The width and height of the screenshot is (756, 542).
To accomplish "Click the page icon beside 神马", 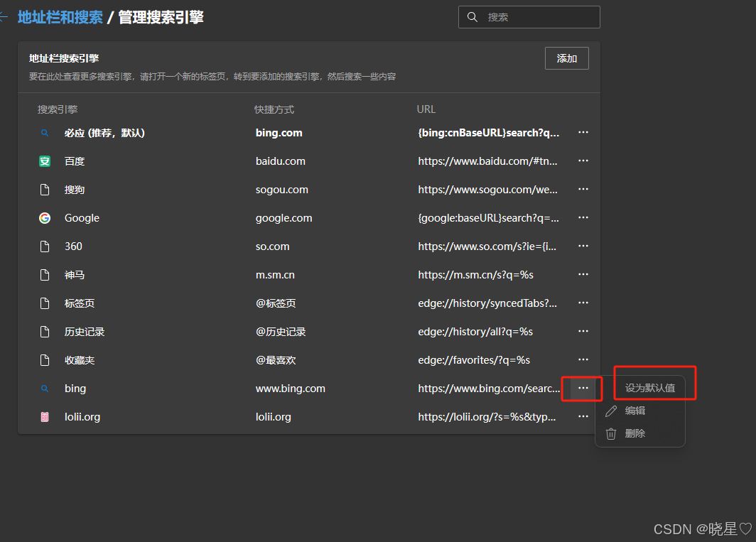I will pos(45,275).
